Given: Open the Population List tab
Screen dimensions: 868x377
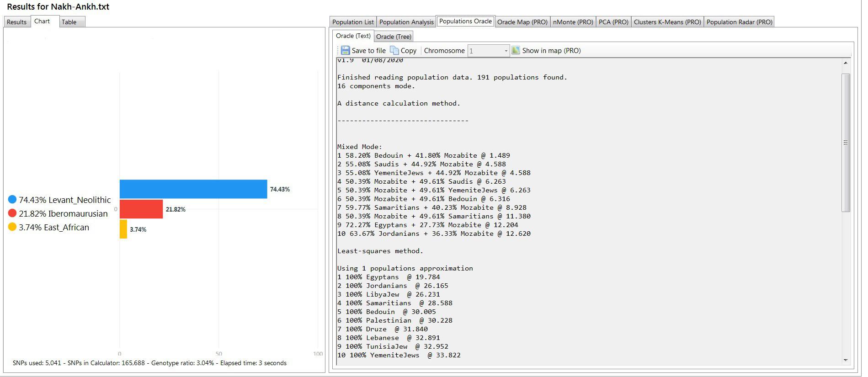Looking at the screenshot, I should click(x=353, y=22).
